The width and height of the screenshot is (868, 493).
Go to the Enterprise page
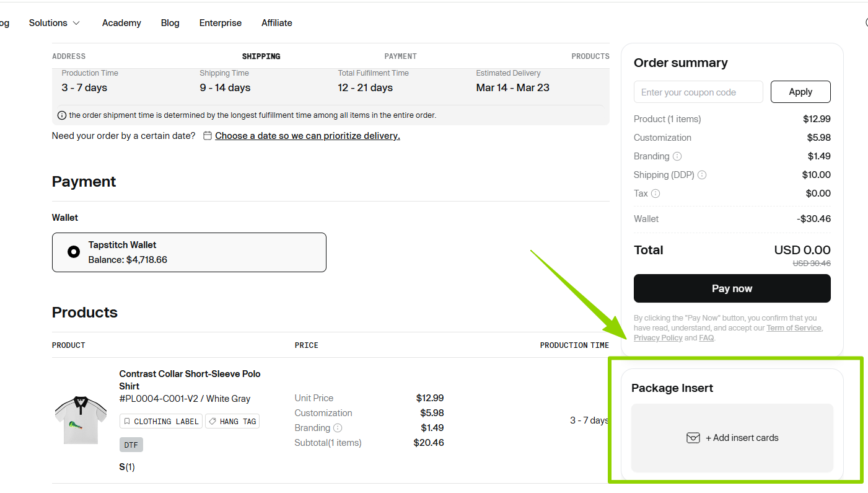[x=220, y=23]
